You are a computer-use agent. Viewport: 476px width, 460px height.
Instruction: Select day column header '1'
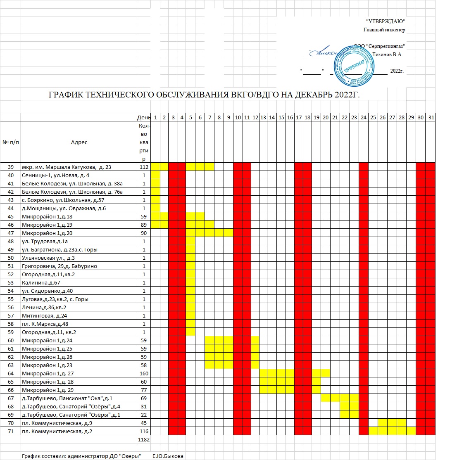pyautogui.click(x=155, y=117)
